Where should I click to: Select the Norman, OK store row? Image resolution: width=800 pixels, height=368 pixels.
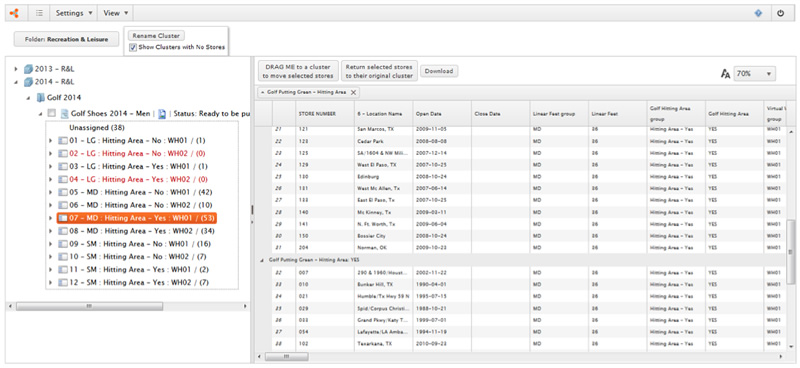[521, 248]
